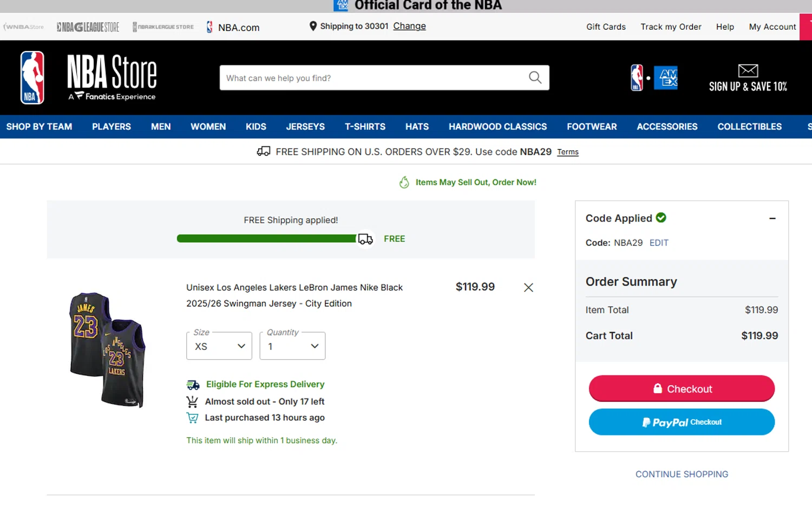This screenshot has height=513, width=812.
Task: Open the Shop By Team menu
Action: click(x=39, y=126)
